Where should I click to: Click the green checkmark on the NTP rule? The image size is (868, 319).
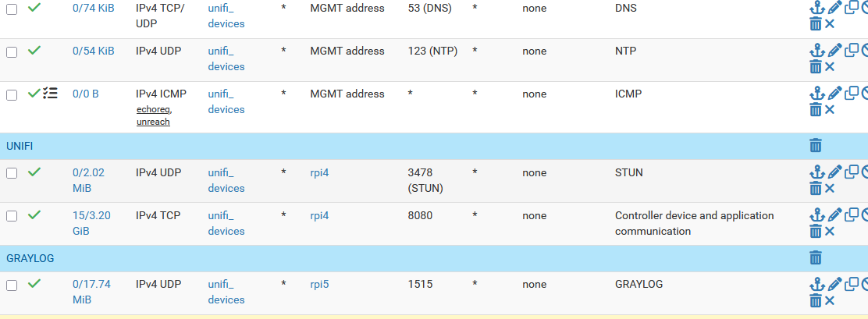point(34,51)
